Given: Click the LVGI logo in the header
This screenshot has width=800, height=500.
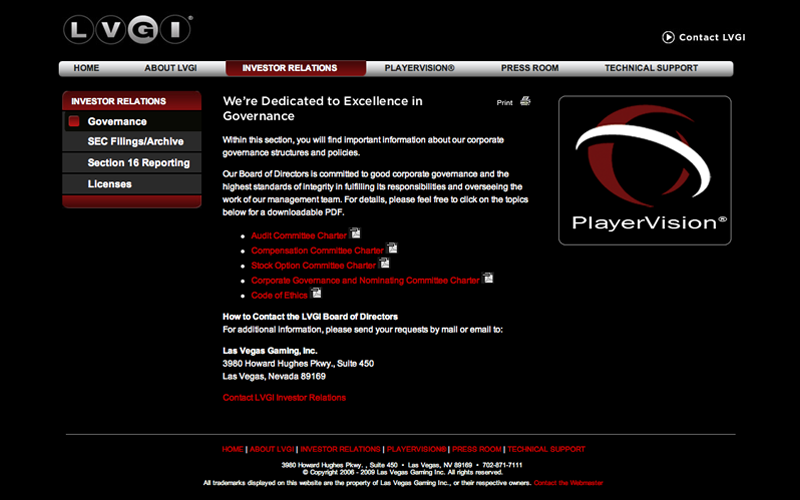Looking at the screenshot, I should [x=127, y=30].
